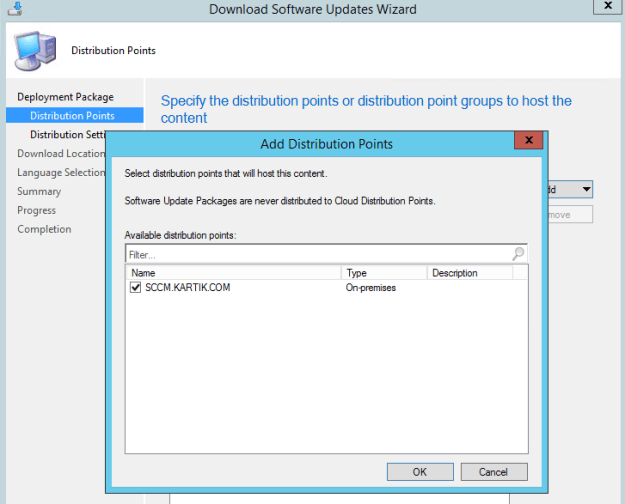Screen dimensions: 625x504
Task: Click the magnifier icon in filter box
Action: (x=519, y=253)
